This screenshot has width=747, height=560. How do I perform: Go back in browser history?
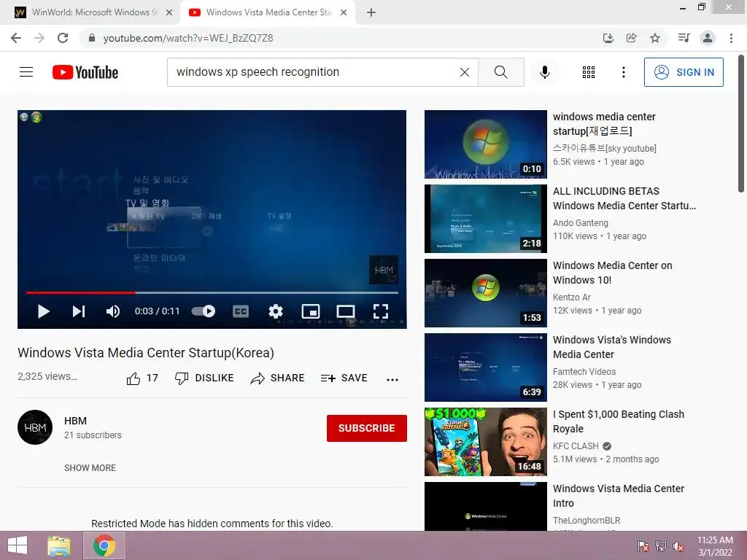coord(16,38)
